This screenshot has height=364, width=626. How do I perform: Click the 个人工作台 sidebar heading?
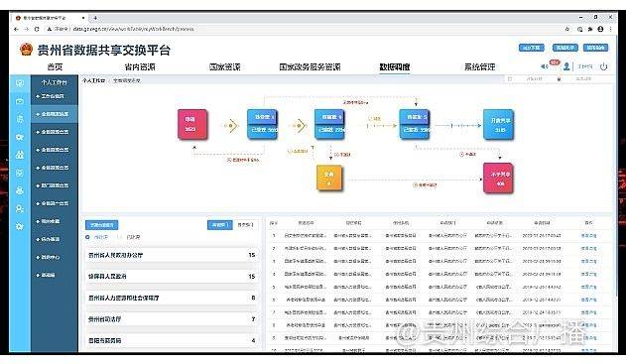coord(55,82)
